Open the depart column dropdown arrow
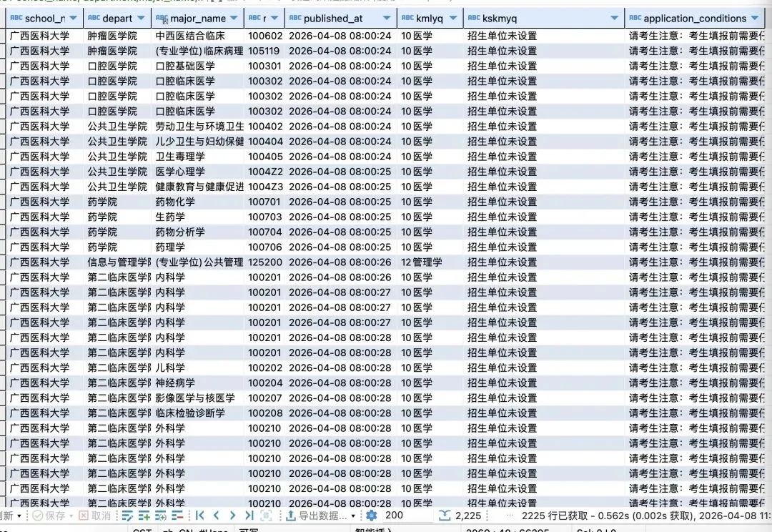This screenshot has width=772, height=532. coord(142,18)
